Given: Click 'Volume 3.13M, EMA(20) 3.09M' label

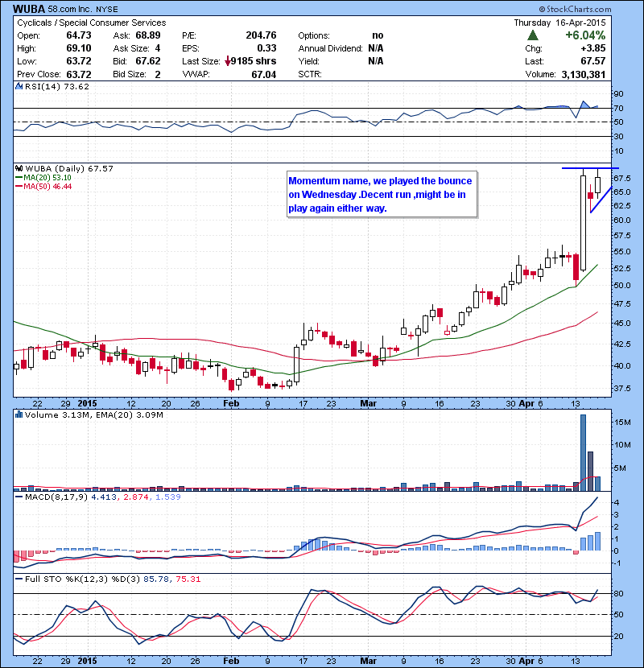Looking at the screenshot, I should tap(93, 414).
